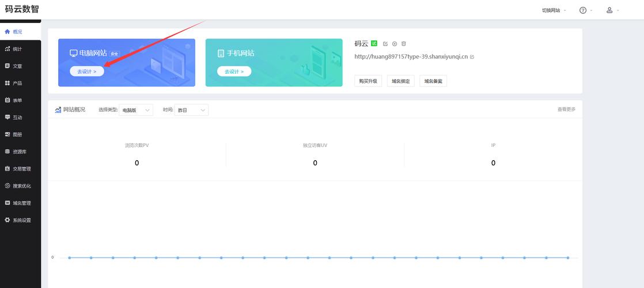Open the 选择类型 电脑版 dropdown
Image resolution: width=644 pixels, height=288 pixels.
136,110
